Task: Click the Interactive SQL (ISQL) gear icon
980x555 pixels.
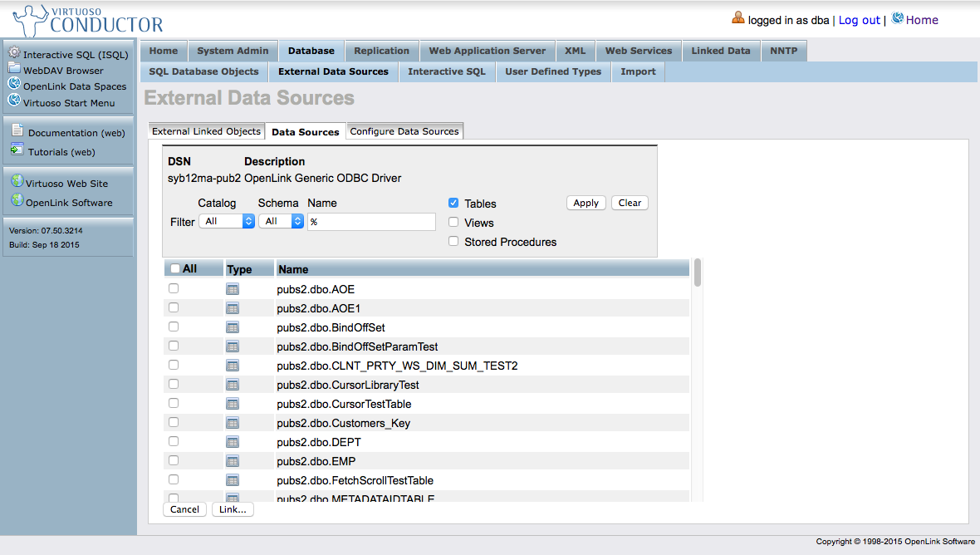Action: coord(14,52)
